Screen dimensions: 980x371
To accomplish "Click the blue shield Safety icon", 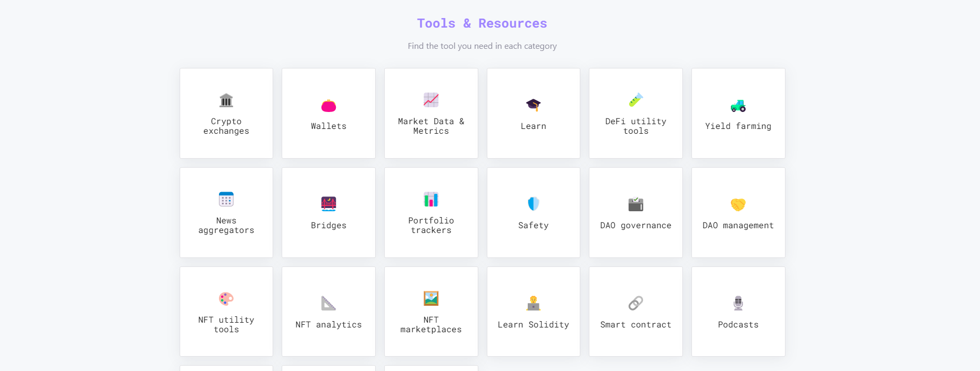I will (533, 204).
